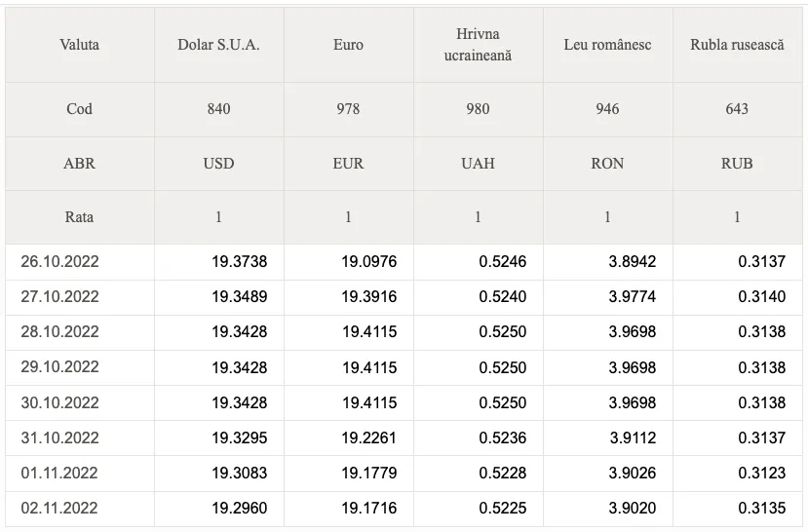This screenshot has width=808, height=532.
Task: Select UAH rate 0.5236
Action: click(x=502, y=437)
